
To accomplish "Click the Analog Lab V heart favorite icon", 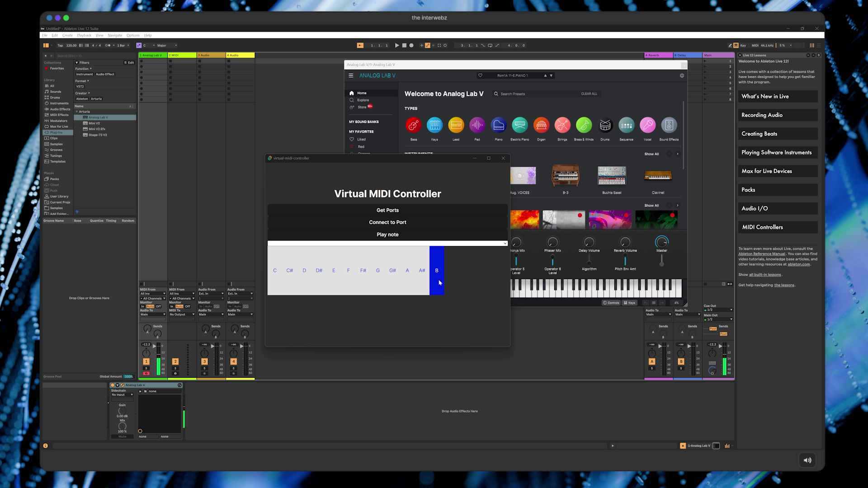I will tap(480, 75).
